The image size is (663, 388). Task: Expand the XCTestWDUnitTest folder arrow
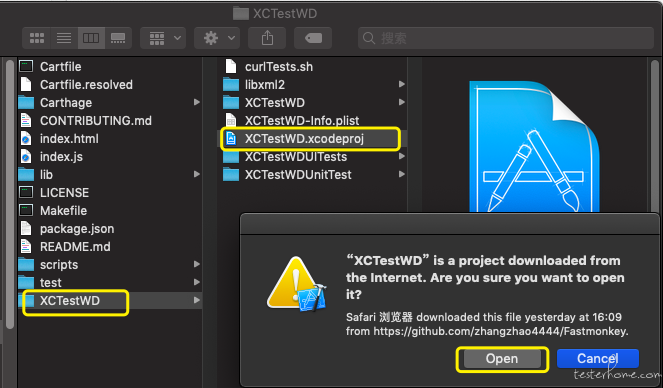[x=401, y=174]
